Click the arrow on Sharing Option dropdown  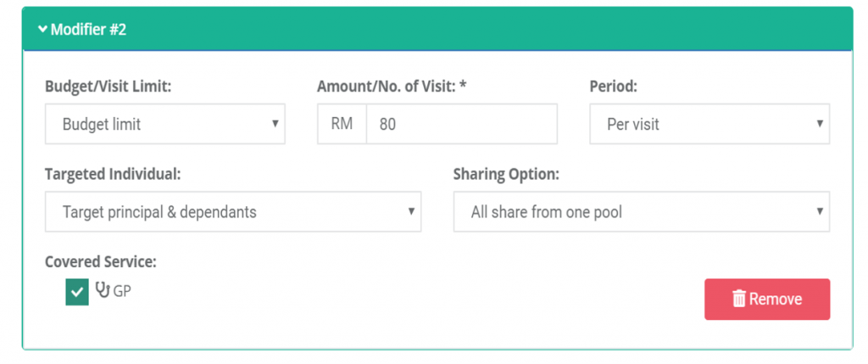[x=819, y=212]
